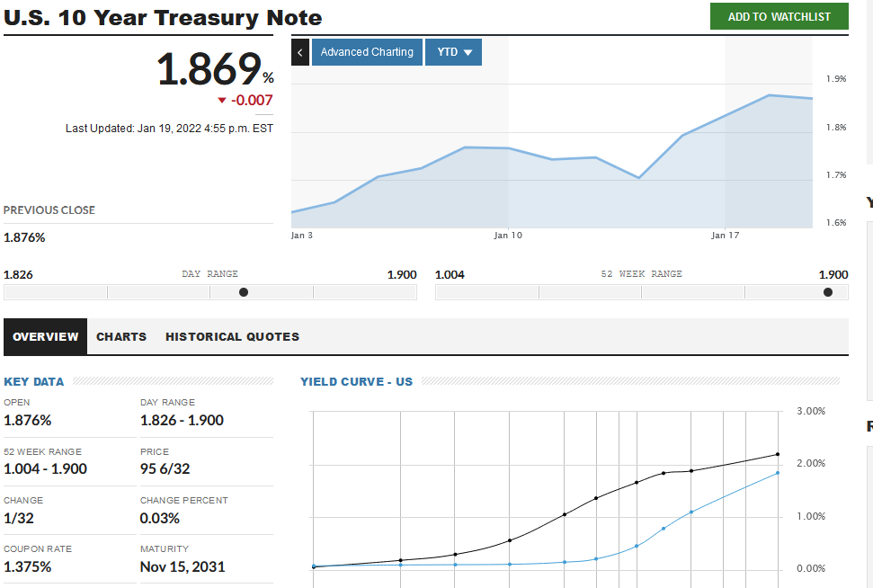Click the 1.9% label on chart axis
The width and height of the screenshot is (873, 588).
(836, 79)
